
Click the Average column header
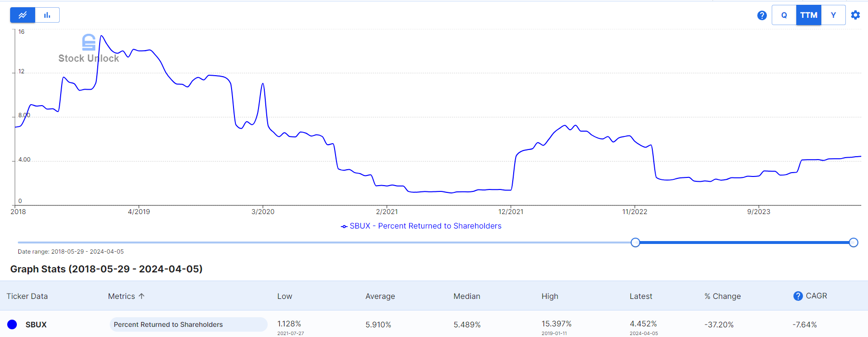(380, 296)
